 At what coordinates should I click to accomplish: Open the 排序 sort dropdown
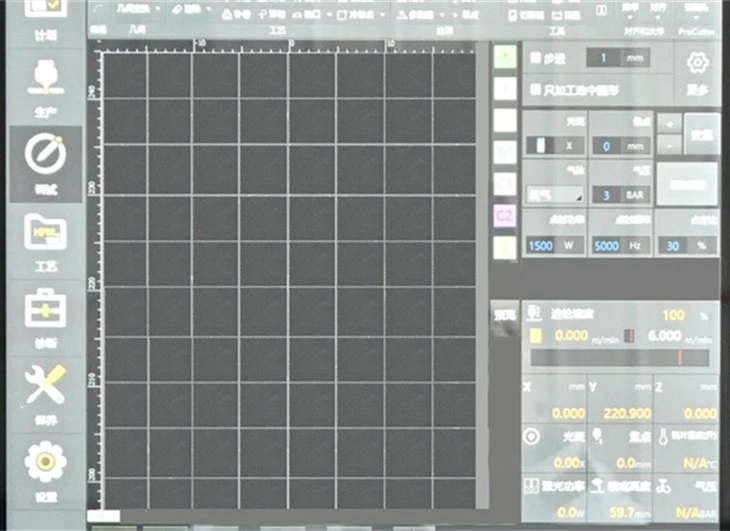coord(630,11)
